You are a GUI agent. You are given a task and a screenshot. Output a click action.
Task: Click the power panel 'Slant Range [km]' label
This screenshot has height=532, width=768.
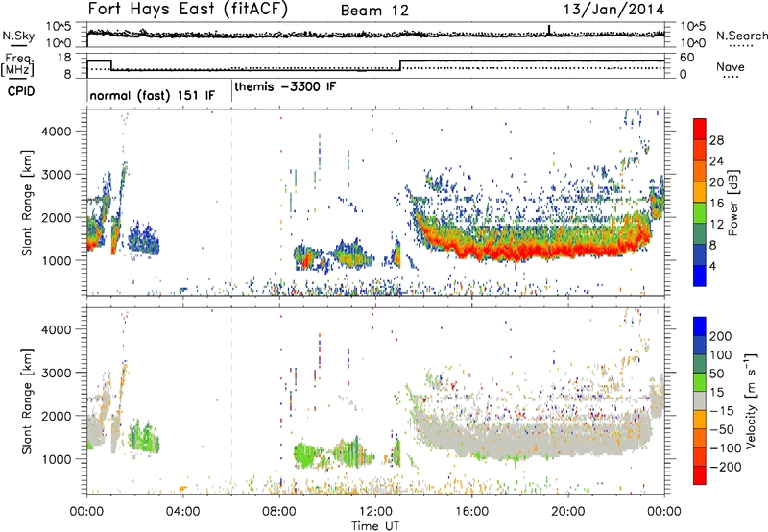27,203
